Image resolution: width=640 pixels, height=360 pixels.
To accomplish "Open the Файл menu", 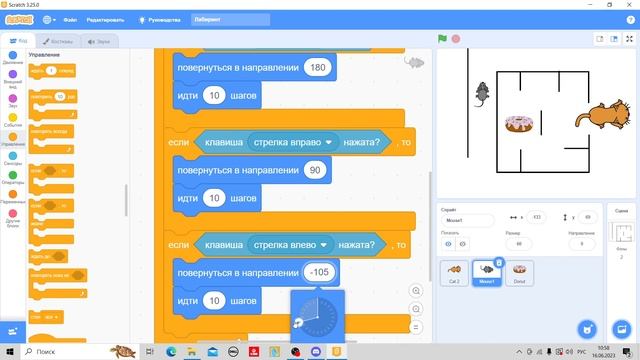I will [70, 20].
